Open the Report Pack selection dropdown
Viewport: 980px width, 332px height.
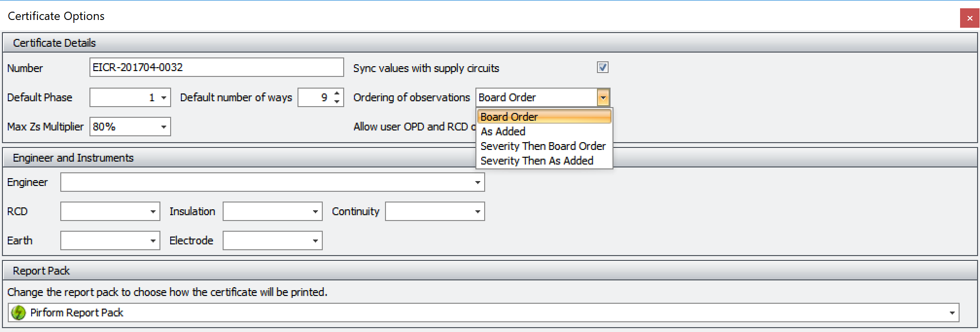[x=952, y=313]
